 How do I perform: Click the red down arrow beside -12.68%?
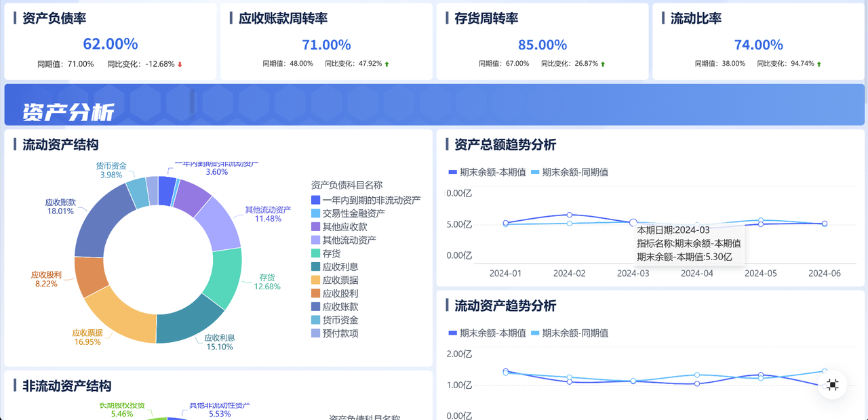pyautogui.click(x=180, y=64)
